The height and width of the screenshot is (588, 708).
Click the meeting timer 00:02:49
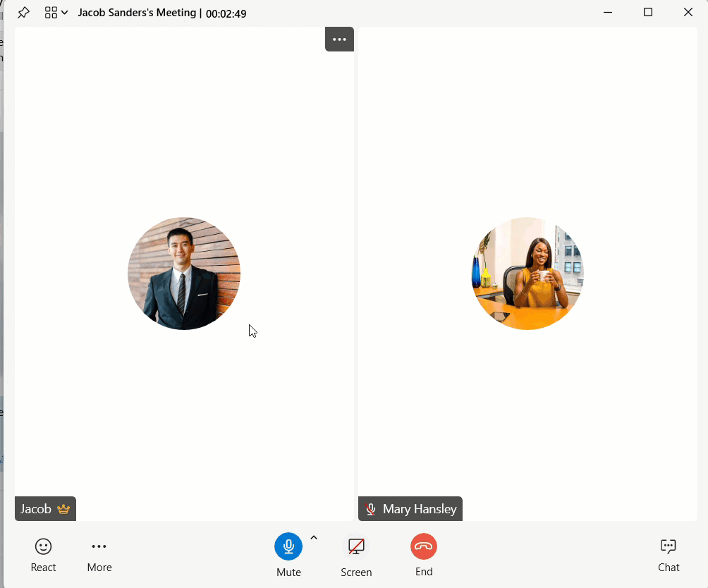(x=226, y=13)
